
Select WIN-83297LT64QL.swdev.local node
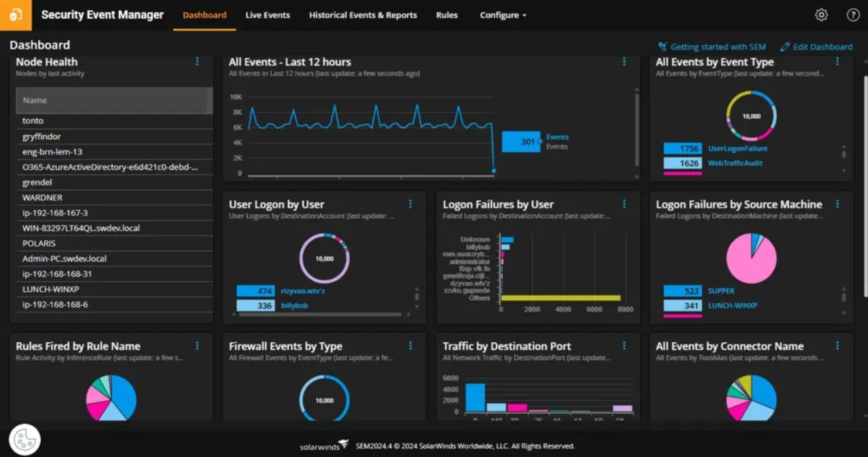(114, 228)
